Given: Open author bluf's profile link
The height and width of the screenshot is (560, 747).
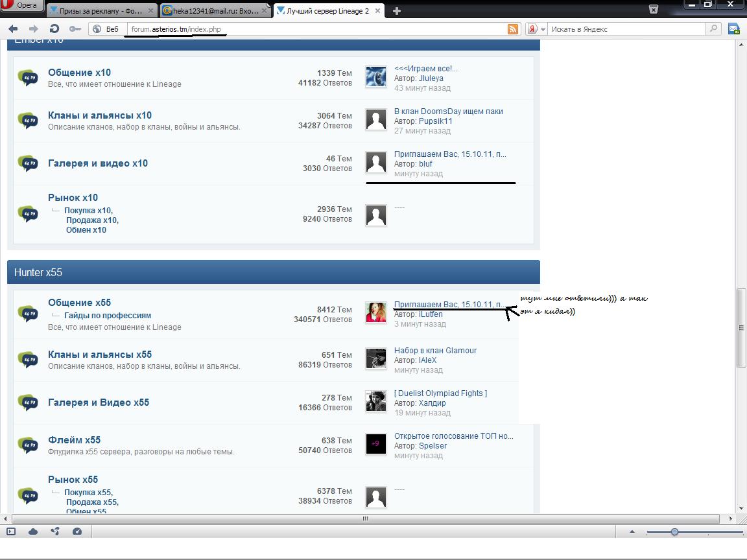Looking at the screenshot, I should [x=425, y=163].
